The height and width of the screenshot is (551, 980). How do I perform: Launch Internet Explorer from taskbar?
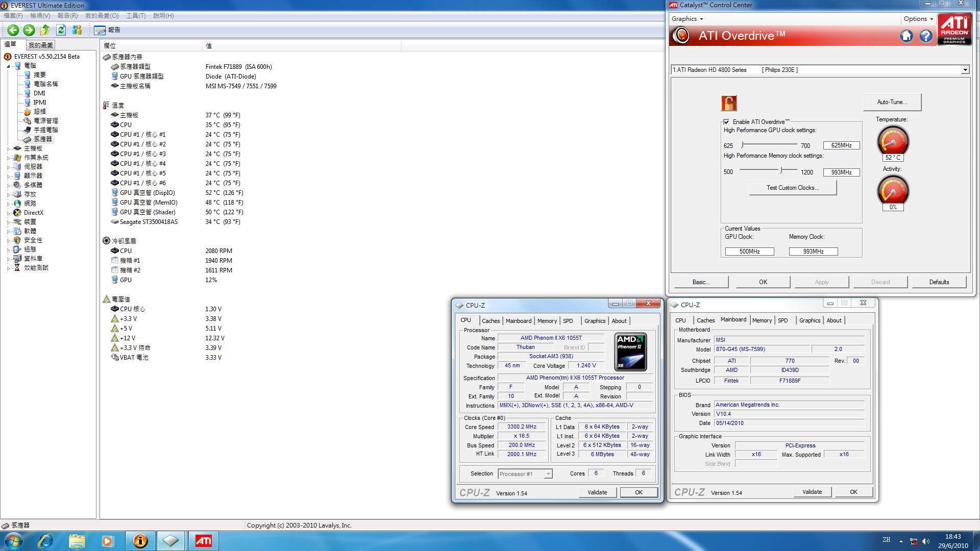point(45,541)
